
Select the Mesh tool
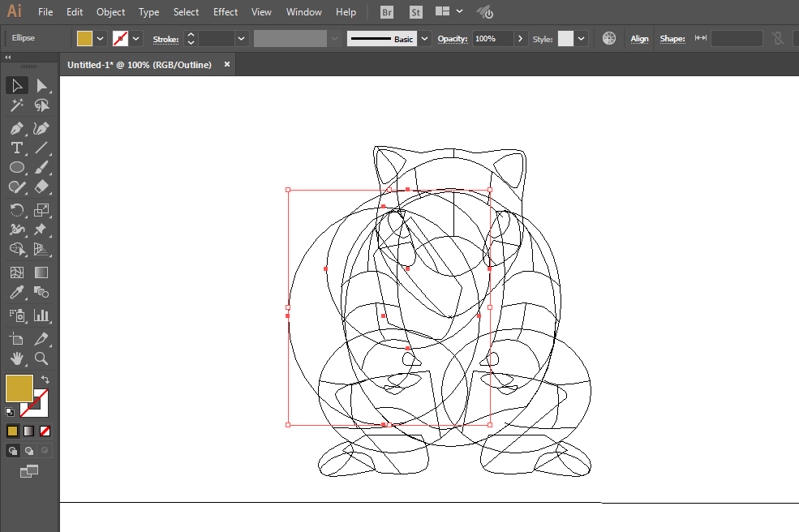[17, 272]
